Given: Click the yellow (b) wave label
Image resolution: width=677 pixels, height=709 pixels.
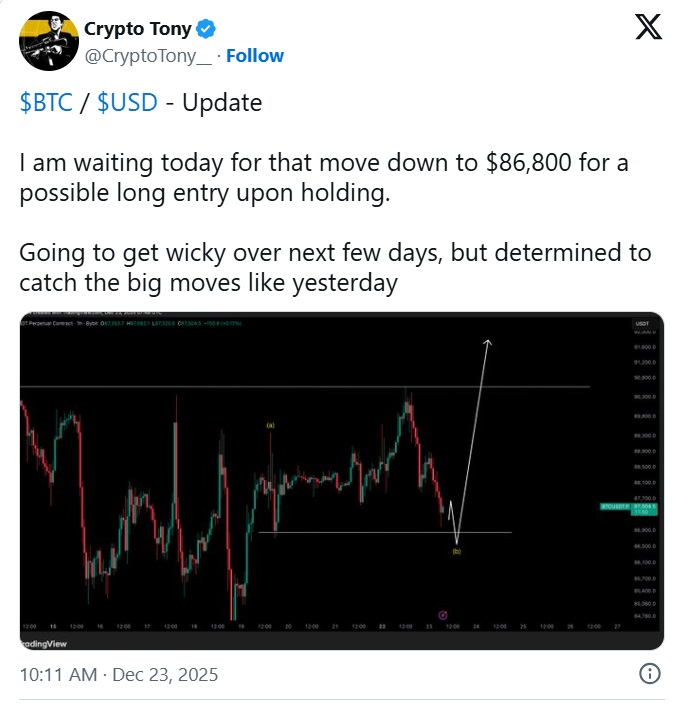Looking at the screenshot, I should coord(457,550).
